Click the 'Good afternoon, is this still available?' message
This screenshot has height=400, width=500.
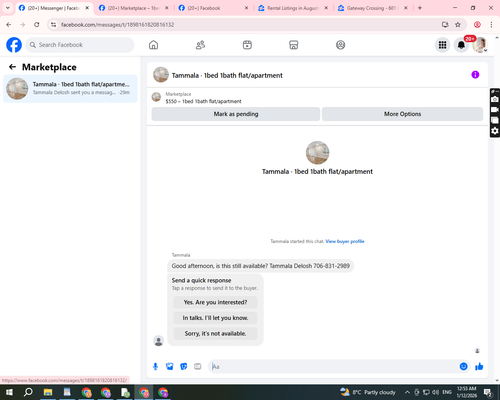click(260, 266)
